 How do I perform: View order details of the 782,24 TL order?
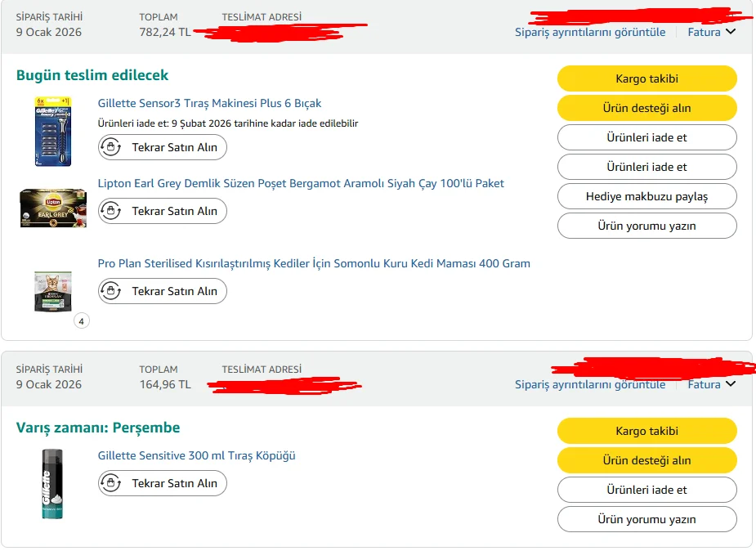coord(589,33)
